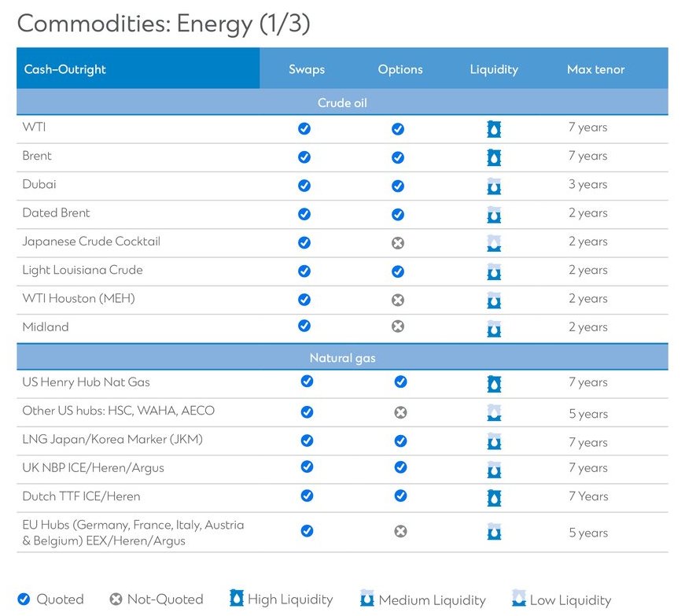Click Dutch TTF liquidity icon
The height and width of the screenshot is (616, 685).
(494, 498)
